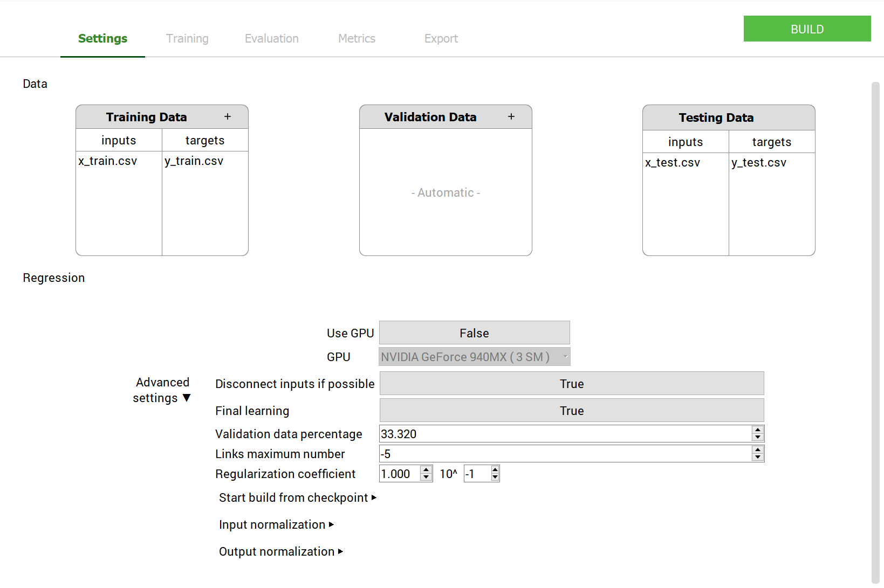Expand Input normalization section
This screenshot has width=884, height=588.
pos(331,524)
